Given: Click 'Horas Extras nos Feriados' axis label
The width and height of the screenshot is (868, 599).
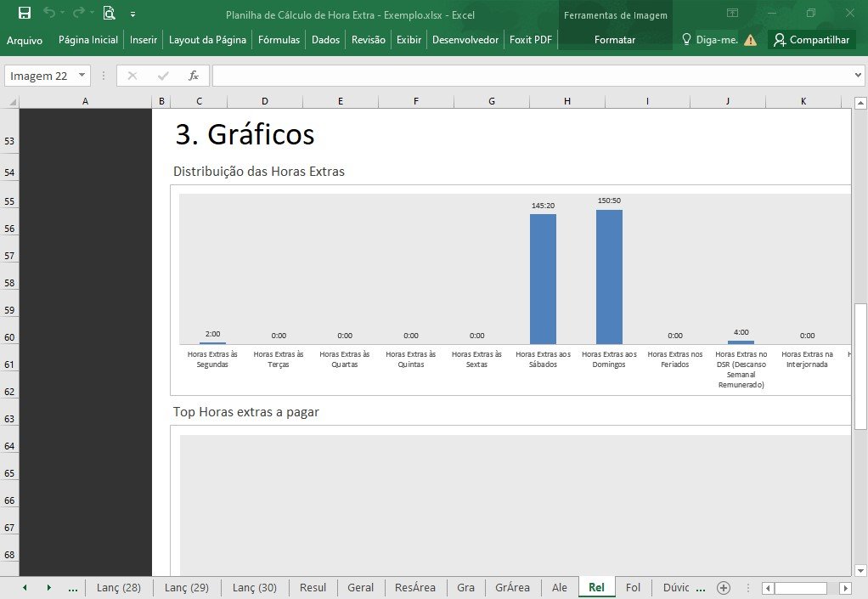Looking at the screenshot, I should coord(675,359).
